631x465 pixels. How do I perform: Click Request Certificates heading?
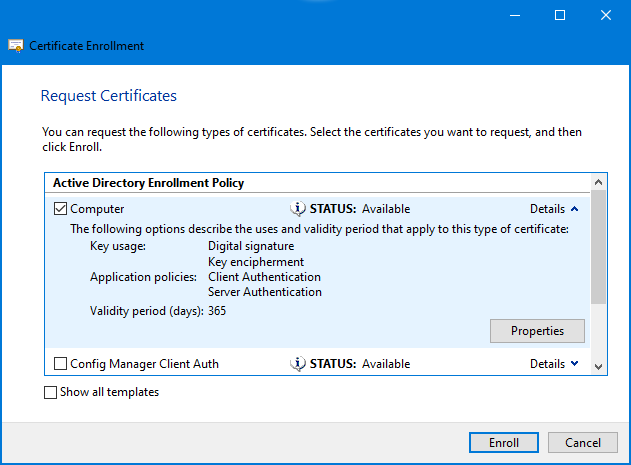[109, 96]
